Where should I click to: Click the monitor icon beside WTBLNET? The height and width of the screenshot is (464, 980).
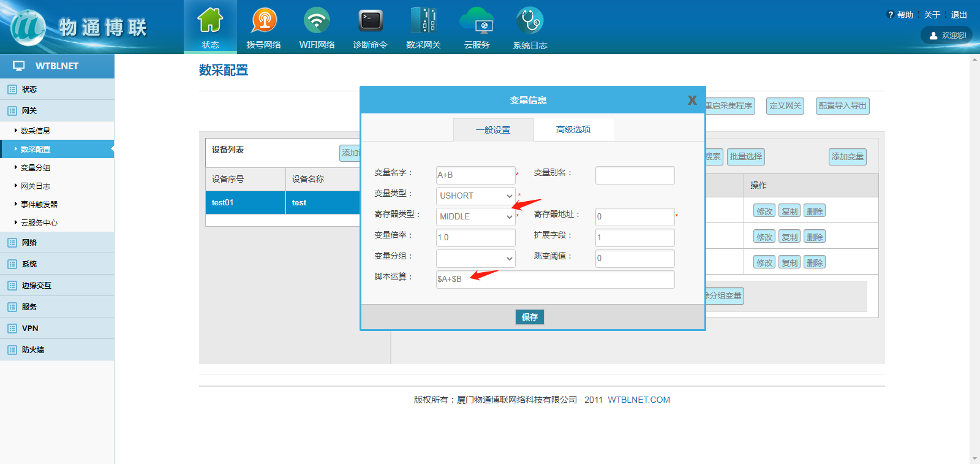point(19,66)
